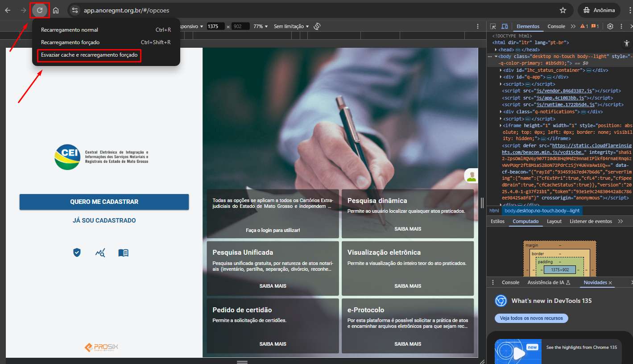633x364 pixels.
Task: Click the address bar URL field
Action: [x=312, y=10]
